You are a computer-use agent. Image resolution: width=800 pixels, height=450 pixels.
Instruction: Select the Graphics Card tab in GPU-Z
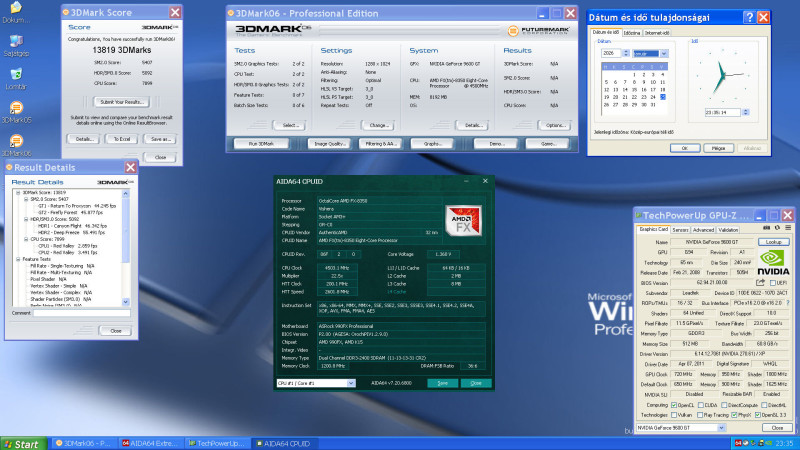pos(654,230)
